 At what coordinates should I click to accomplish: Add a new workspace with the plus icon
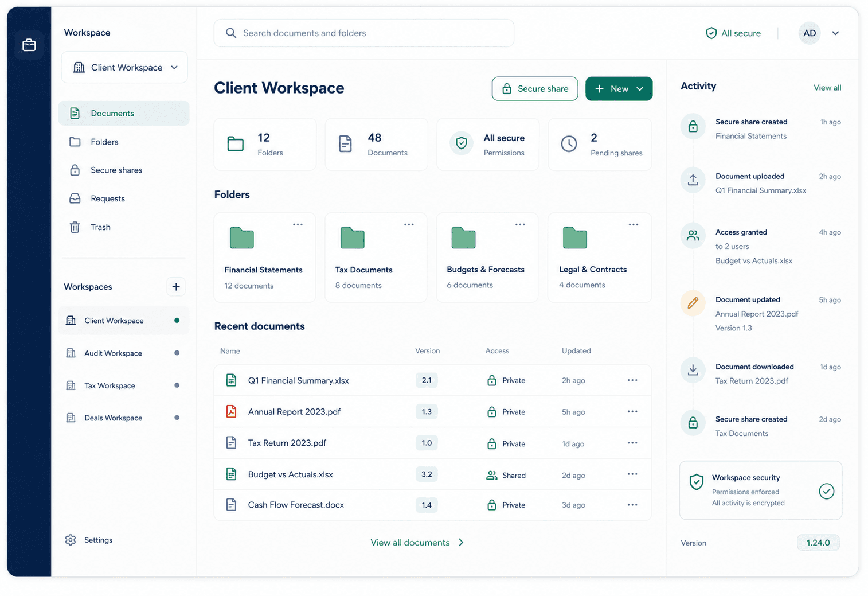point(176,286)
